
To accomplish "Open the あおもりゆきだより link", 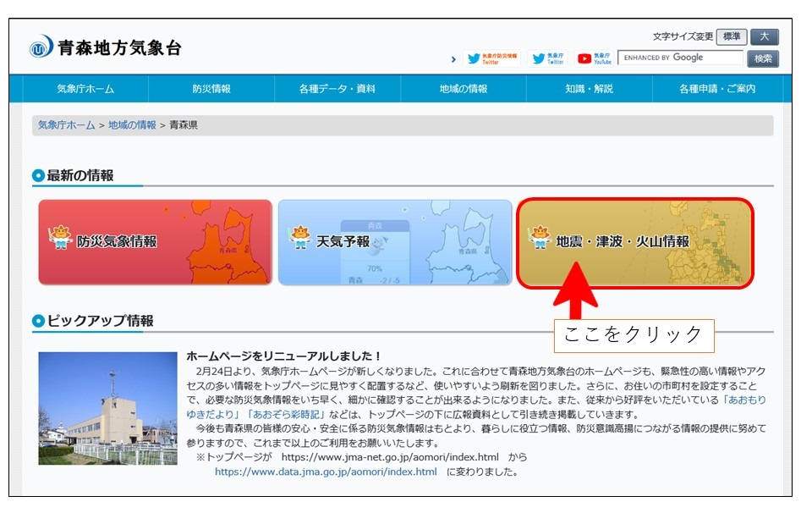I will pyautogui.click(x=744, y=400).
